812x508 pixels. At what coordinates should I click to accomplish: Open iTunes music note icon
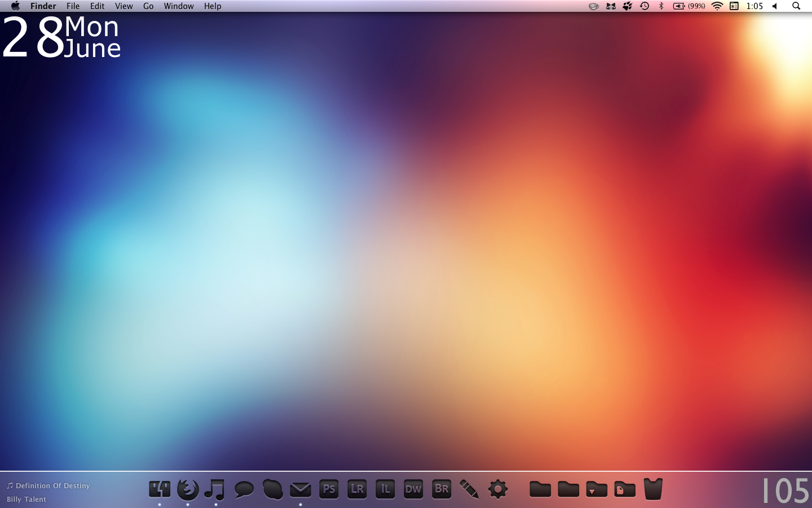click(x=215, y=489)
